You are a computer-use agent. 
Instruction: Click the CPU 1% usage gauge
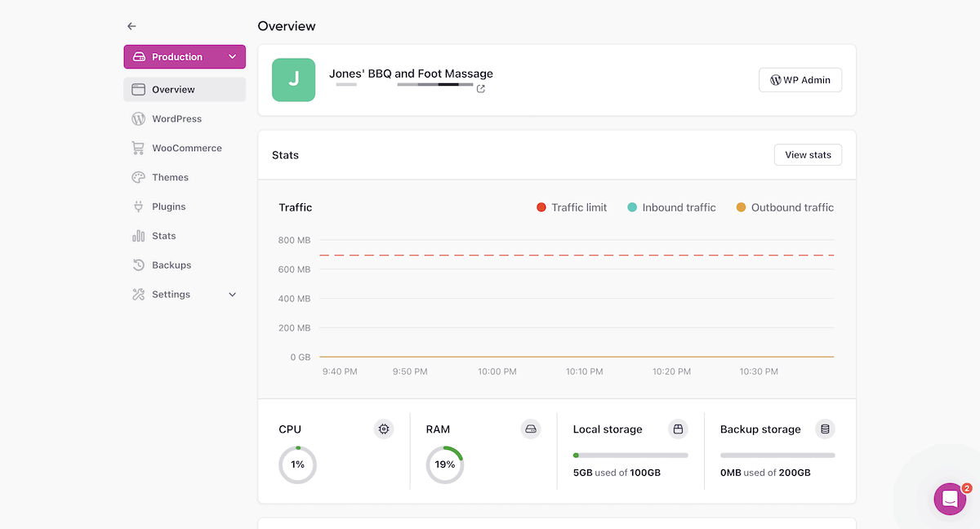pos(298,465)
